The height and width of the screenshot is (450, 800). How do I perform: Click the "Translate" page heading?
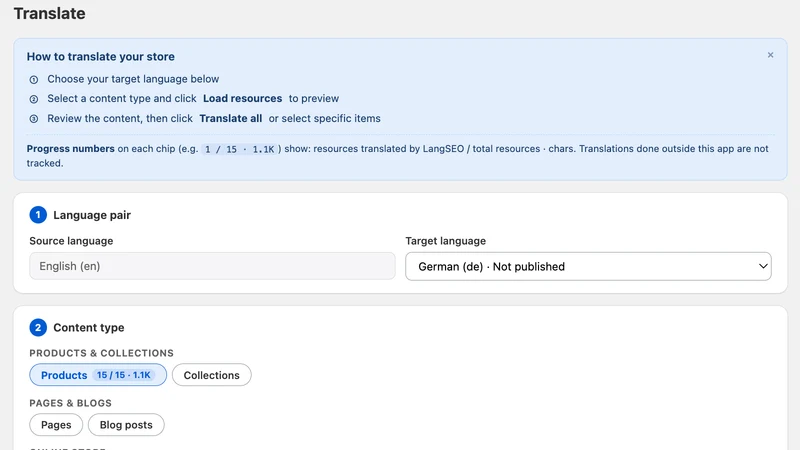point(49,13)
